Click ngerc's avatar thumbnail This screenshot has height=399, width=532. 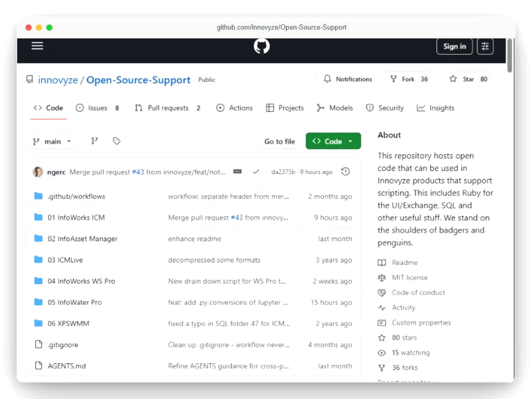click(x=38, y=172)
